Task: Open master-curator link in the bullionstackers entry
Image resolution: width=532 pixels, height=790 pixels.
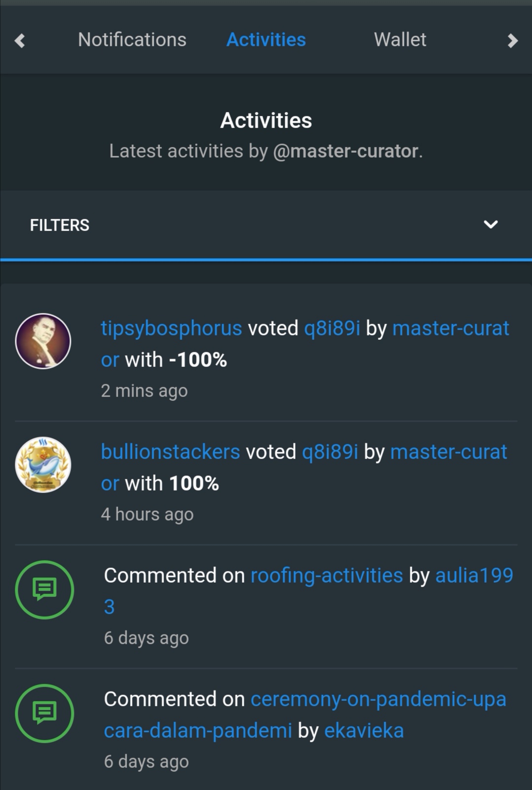Action: click(448, 452)
